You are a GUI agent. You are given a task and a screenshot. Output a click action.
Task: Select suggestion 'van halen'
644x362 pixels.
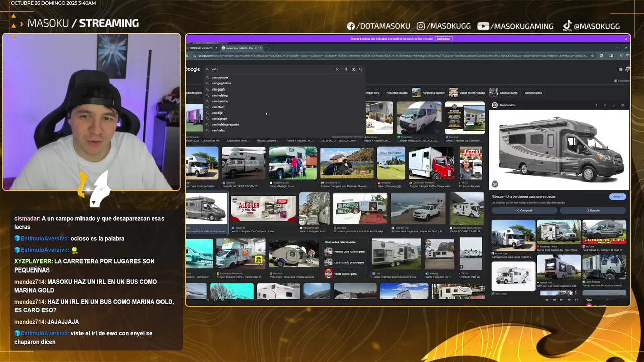point(218,130)
